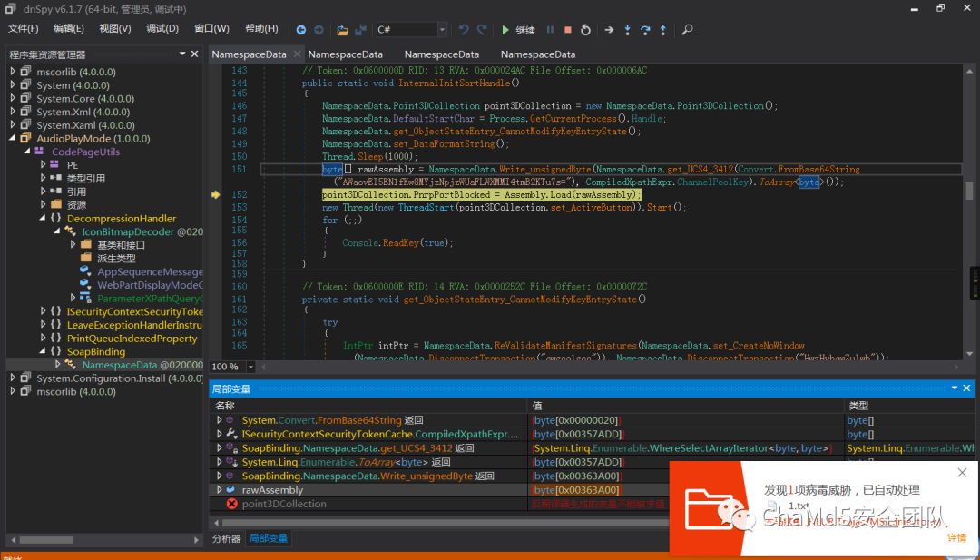The height and width of the screenshot is (560, 980).
Task: Click the undo arrow in the toolbar
Action: click(x=463, y=29)
